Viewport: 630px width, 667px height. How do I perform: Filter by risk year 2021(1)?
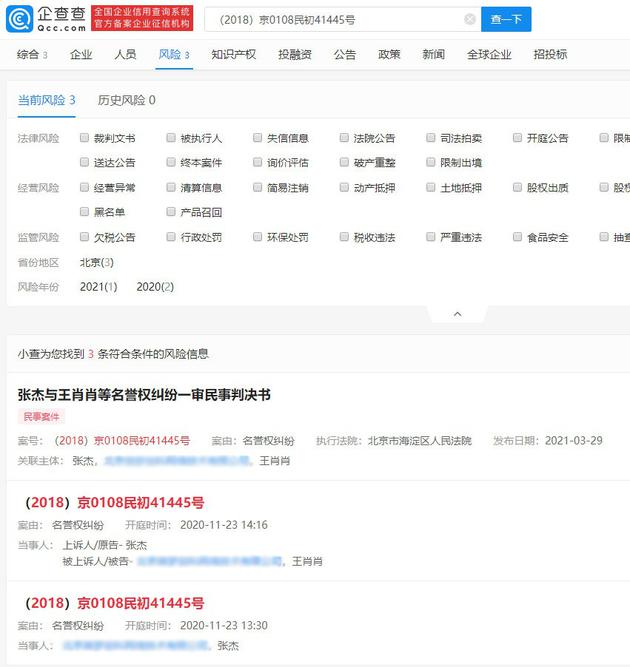(x=98, y=287)
